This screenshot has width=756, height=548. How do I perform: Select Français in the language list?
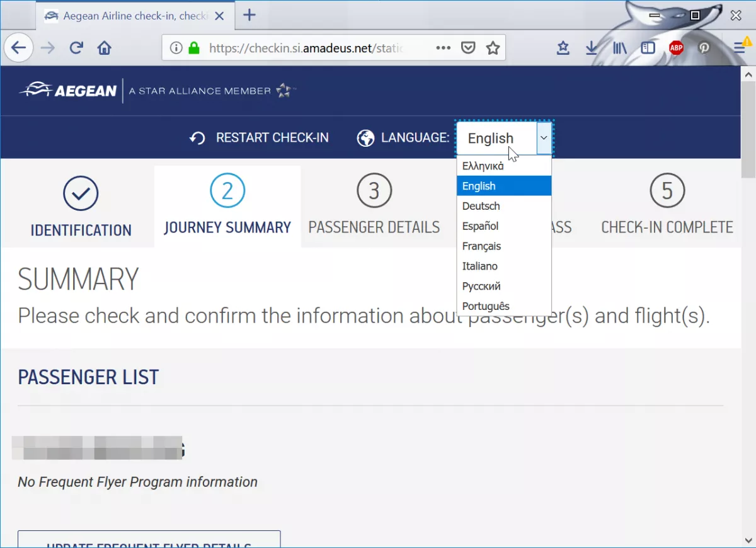point(481,246)
